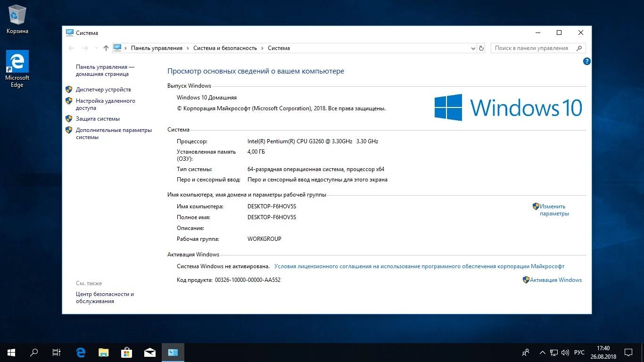Open Настройка удаленного доступа link
The image size is (644, 362).
[x=106, y=104]
